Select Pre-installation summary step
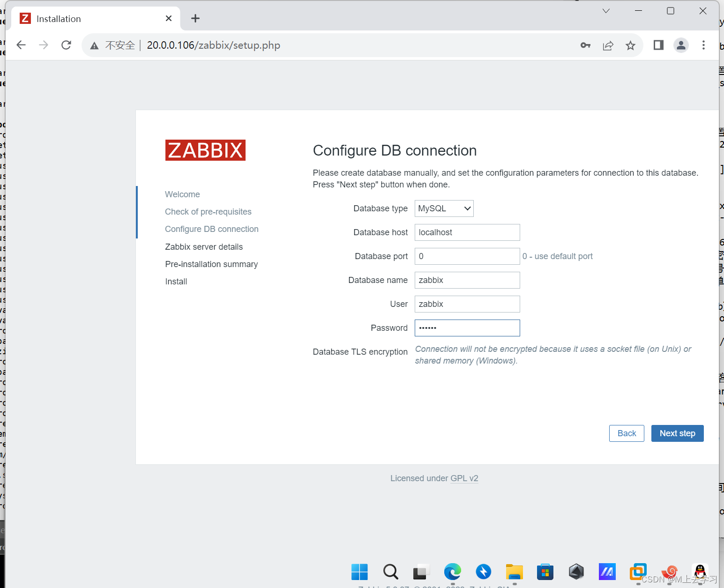 (x=211, y=264)
